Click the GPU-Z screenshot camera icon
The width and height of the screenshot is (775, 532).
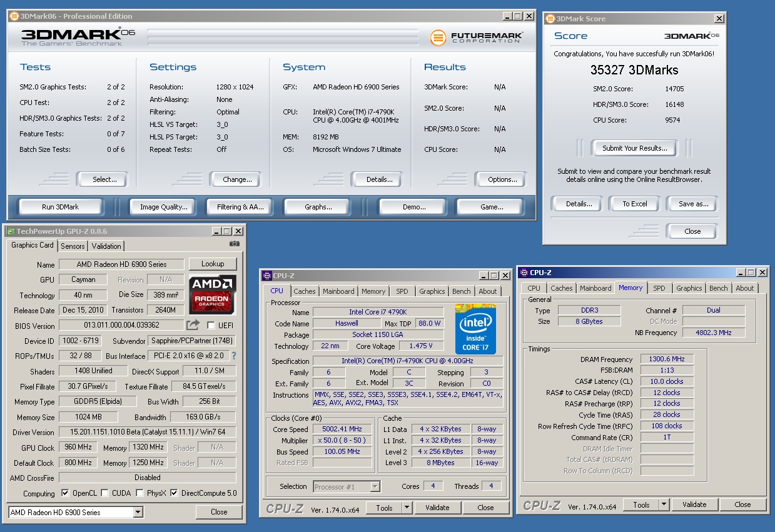point(235,244)
